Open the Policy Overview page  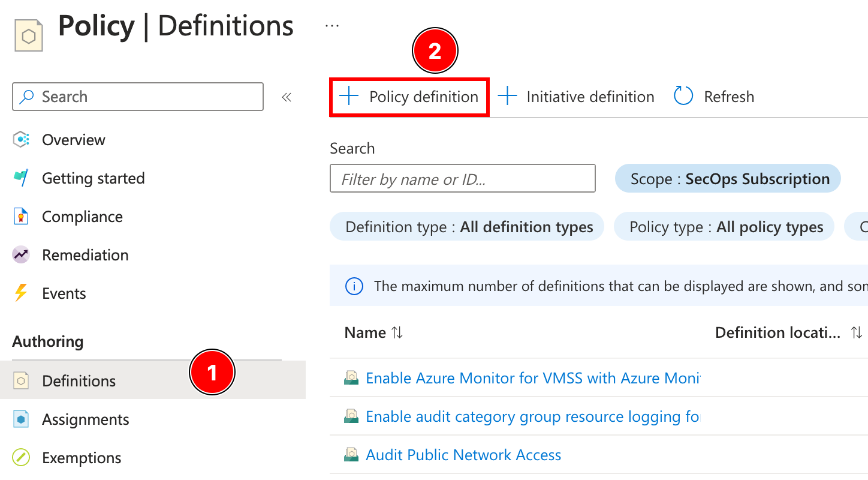(x=73, y=139)
